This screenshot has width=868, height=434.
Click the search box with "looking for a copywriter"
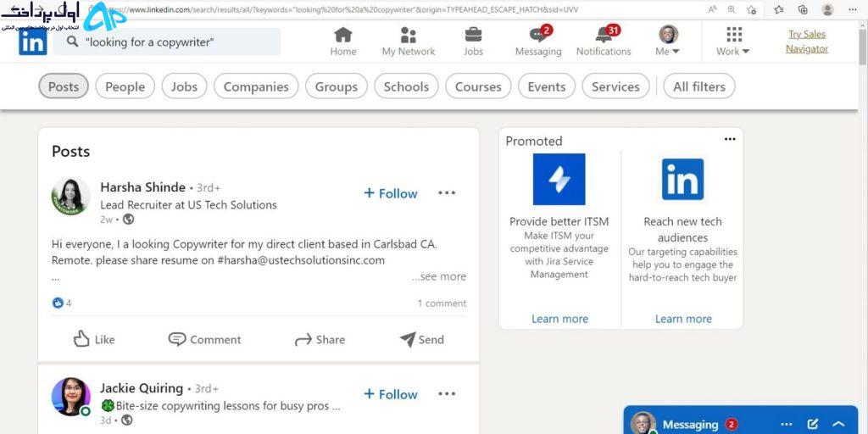tap(167, 42)
